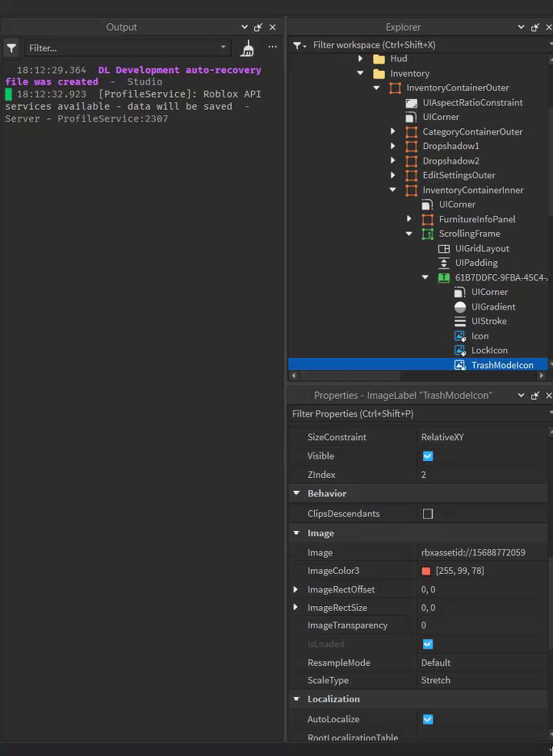Click the Hud folder icon

click(x=379, y=59)
